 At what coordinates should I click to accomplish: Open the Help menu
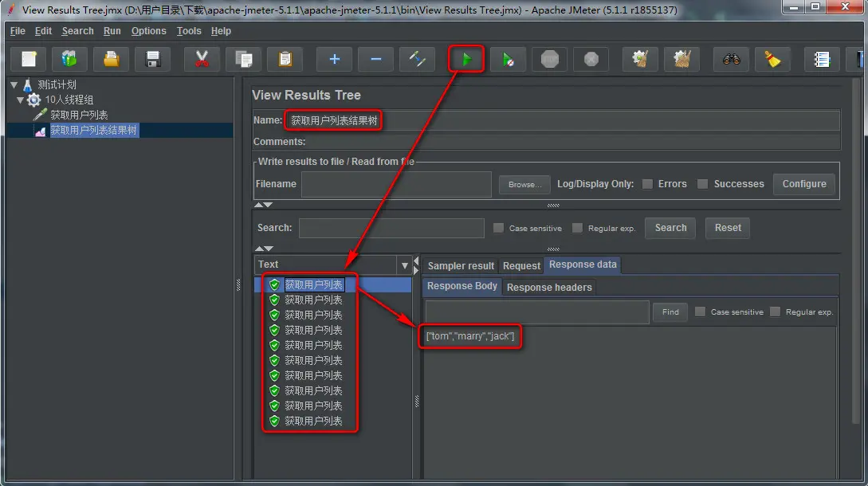click(221, 31)
